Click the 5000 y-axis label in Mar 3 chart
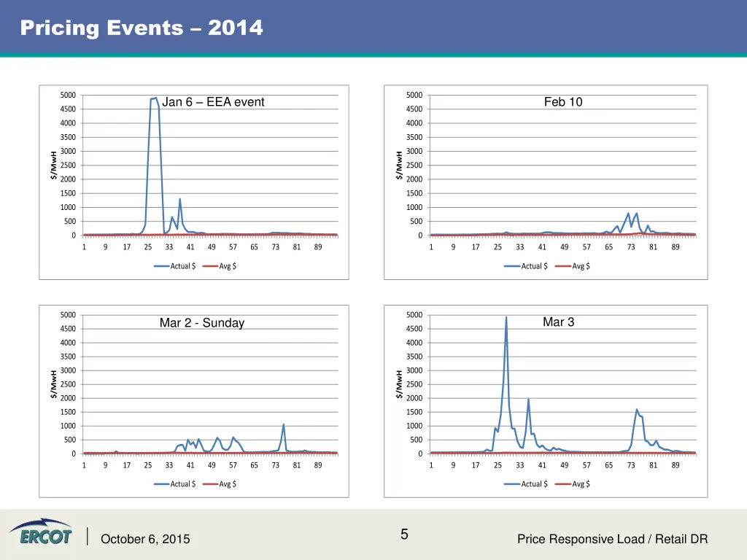Image resolution: width=747 pixels, height=560 pixels. coord(415,315)
